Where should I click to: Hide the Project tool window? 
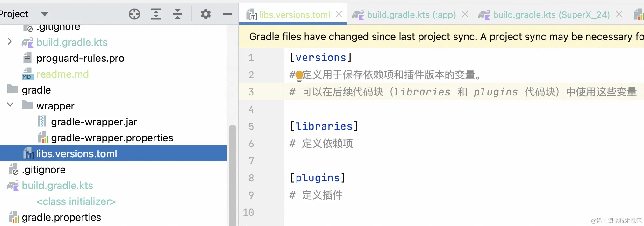[227, 14]
